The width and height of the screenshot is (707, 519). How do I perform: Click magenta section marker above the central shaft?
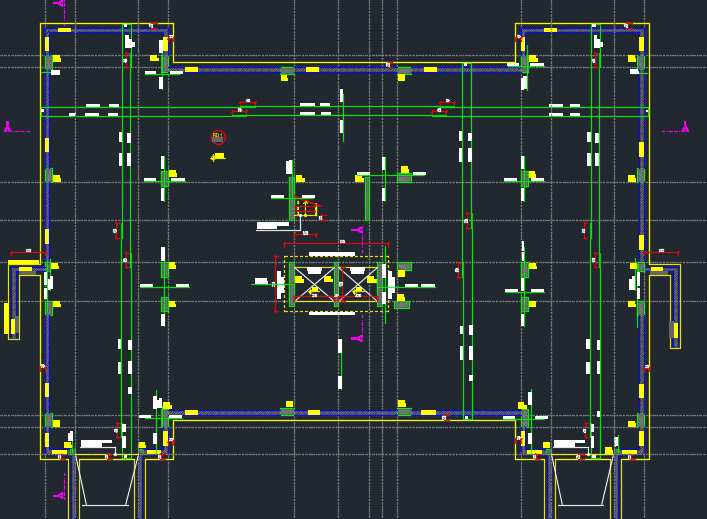[x=358, y=230]
